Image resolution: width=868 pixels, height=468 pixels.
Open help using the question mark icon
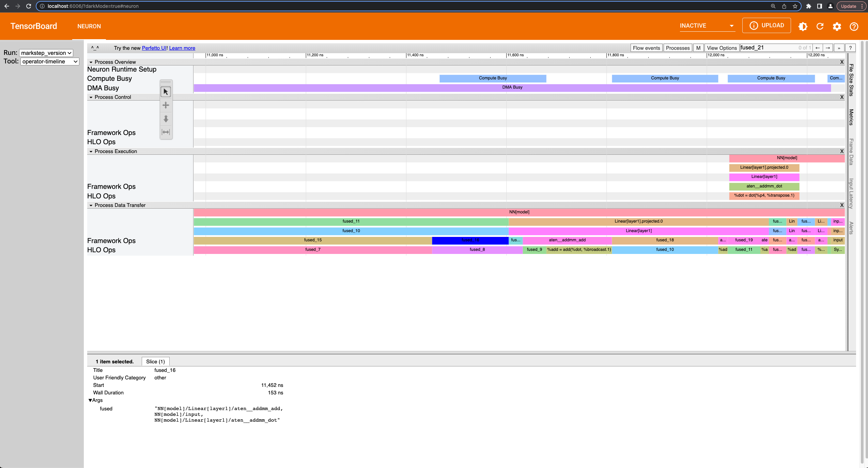tap(854, 26)
